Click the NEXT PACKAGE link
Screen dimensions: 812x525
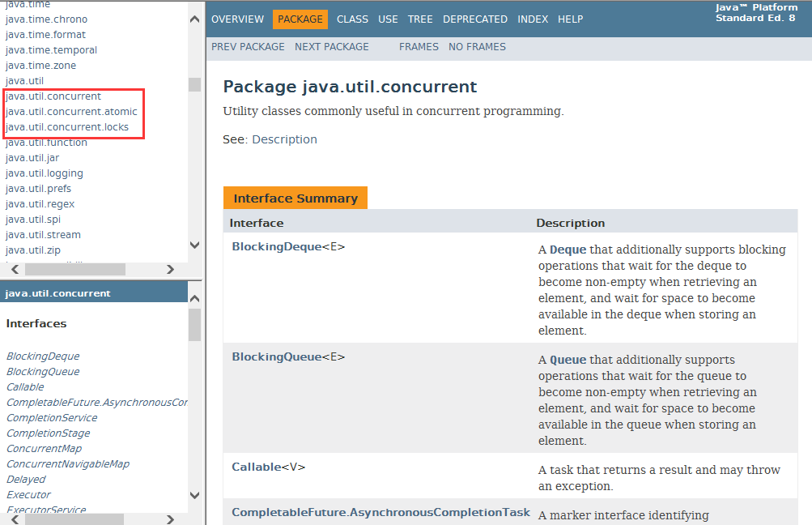(331, 47)
